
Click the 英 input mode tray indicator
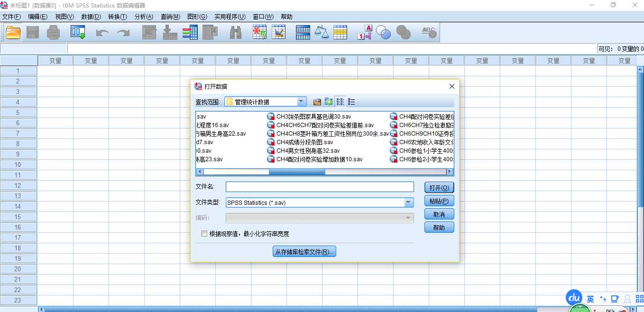click(590, 299)
